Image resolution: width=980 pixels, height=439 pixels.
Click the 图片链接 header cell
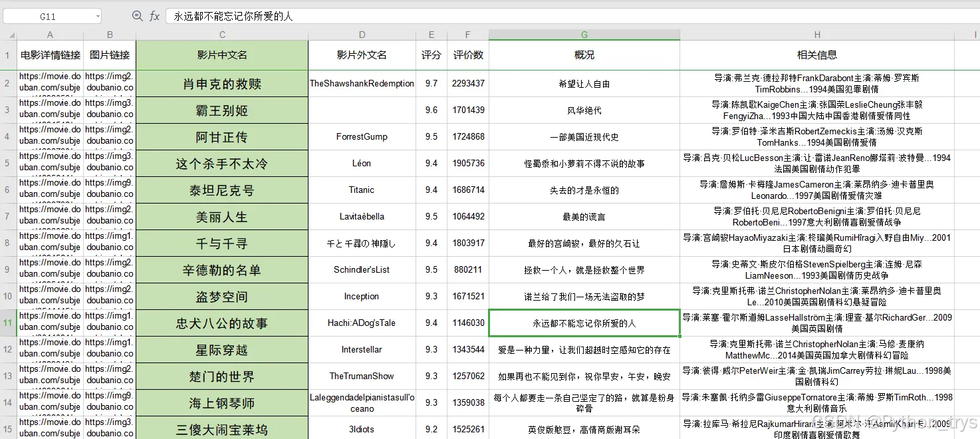point(110,55)
